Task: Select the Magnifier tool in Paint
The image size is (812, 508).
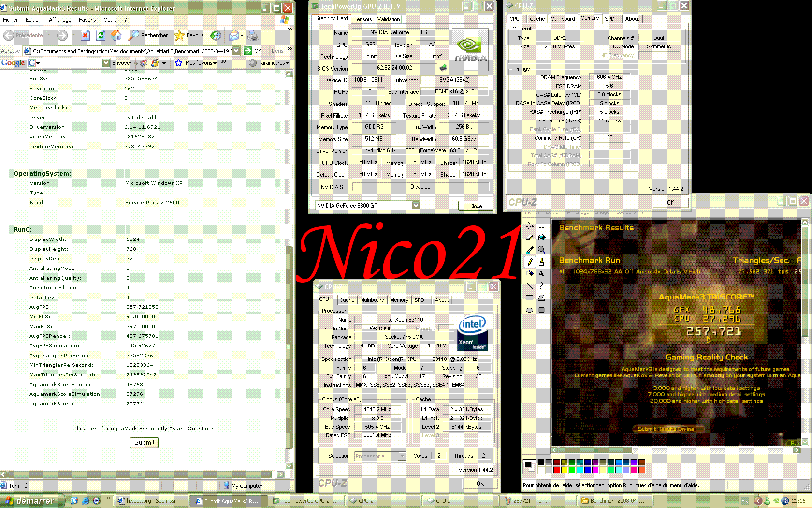Action: tap(541, 250)
